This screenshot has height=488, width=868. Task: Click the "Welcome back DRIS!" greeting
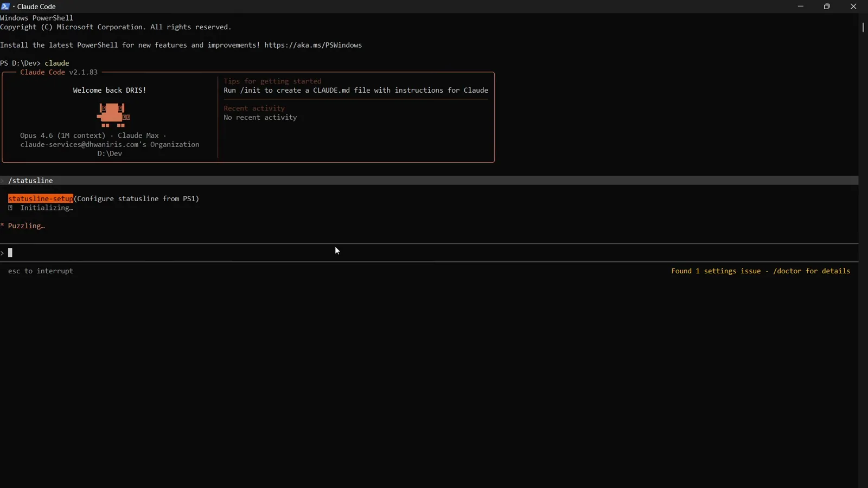[x=110, y=91]
